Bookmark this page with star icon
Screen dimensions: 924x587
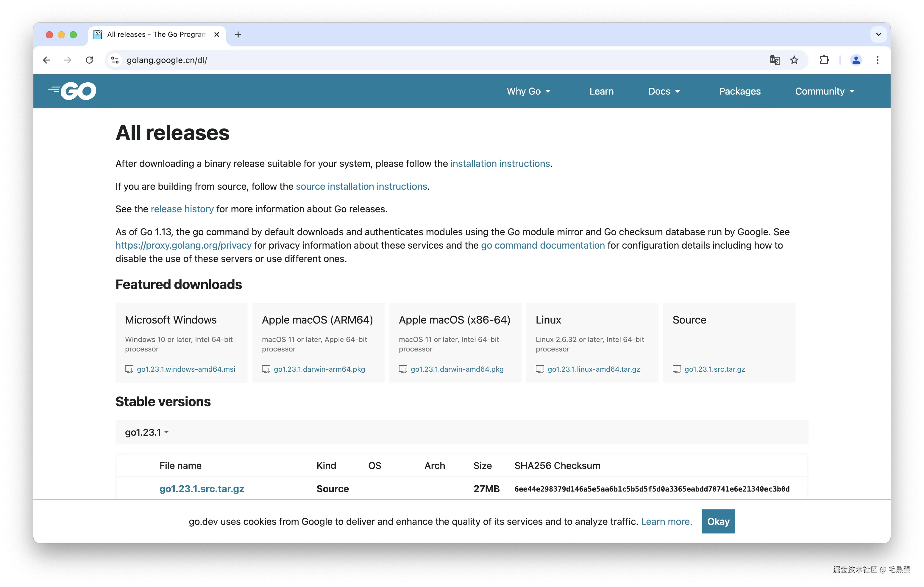tap(794, 60)
